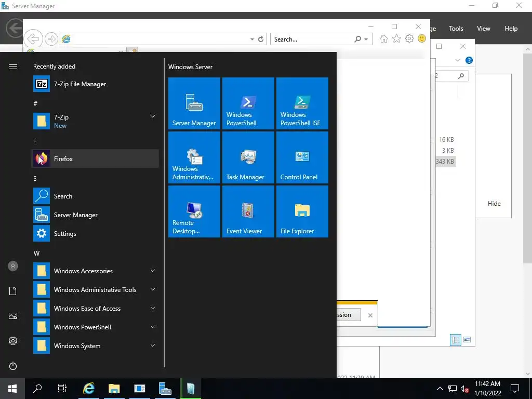Image resolution: width=532 pixels, height=399 pixels.
Task: Open Settings gear in Start sidebar
Action: pos(13,341)
